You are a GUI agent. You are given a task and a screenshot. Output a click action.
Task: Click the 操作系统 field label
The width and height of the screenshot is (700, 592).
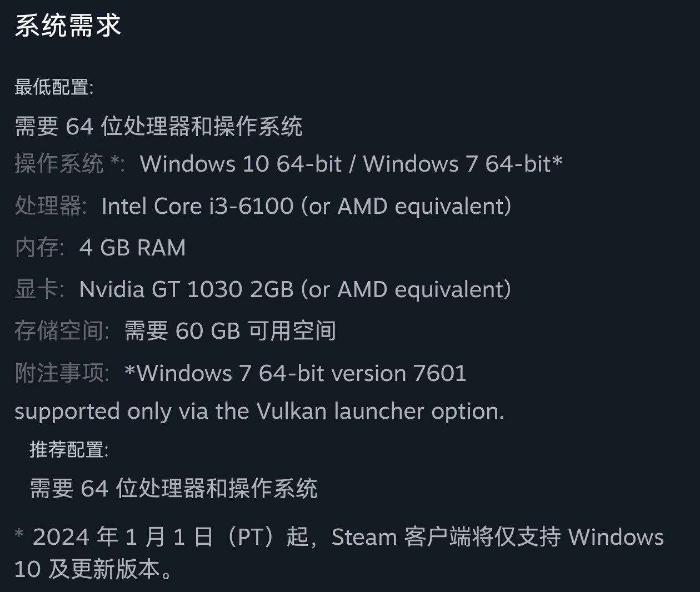[59, 164]
